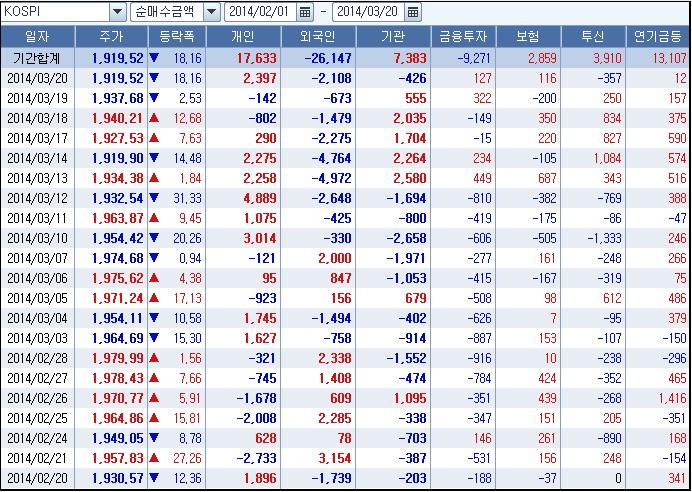
Task: Click 등락폭 value 27.26 on 2014/02/21
Action: tap(187, 458)
